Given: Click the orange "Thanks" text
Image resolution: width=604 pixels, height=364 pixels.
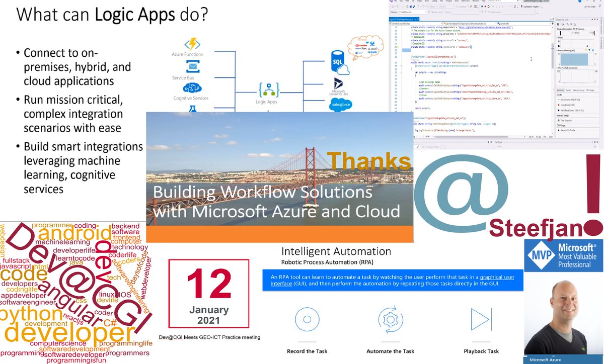Looking at the screenshot, I should (368, 161).
